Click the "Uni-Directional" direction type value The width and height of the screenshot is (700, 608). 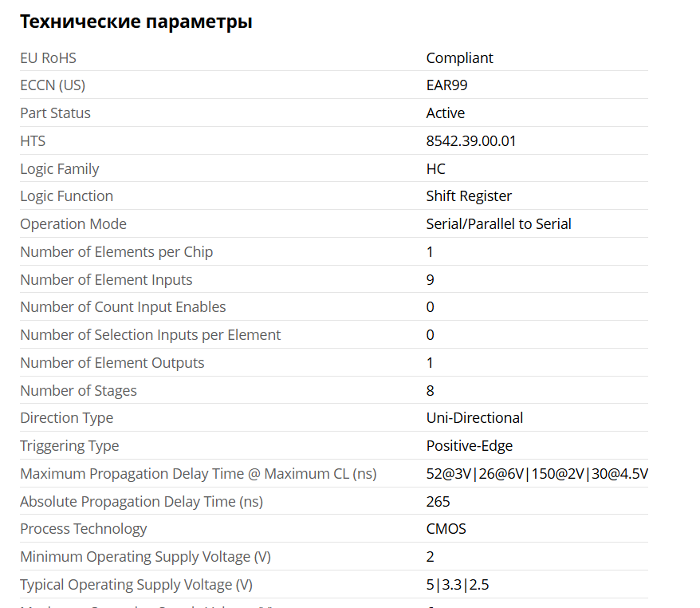click(x=474, y=418)
